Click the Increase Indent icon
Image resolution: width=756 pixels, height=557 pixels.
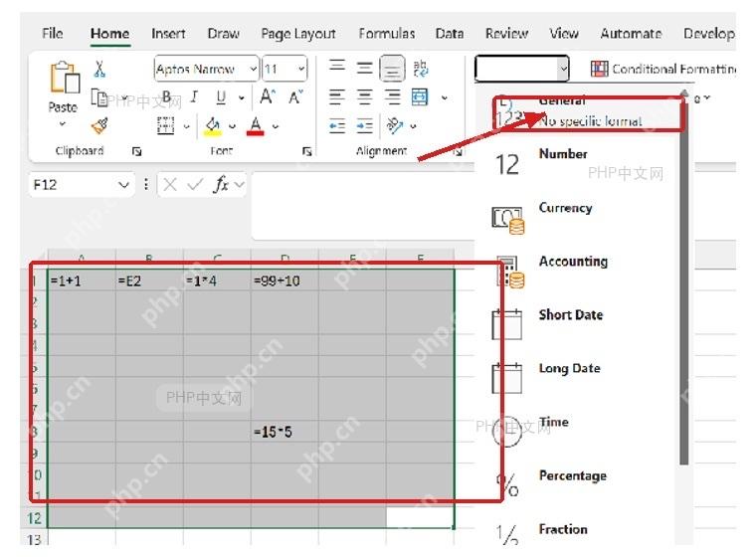(x=364, y=126)
